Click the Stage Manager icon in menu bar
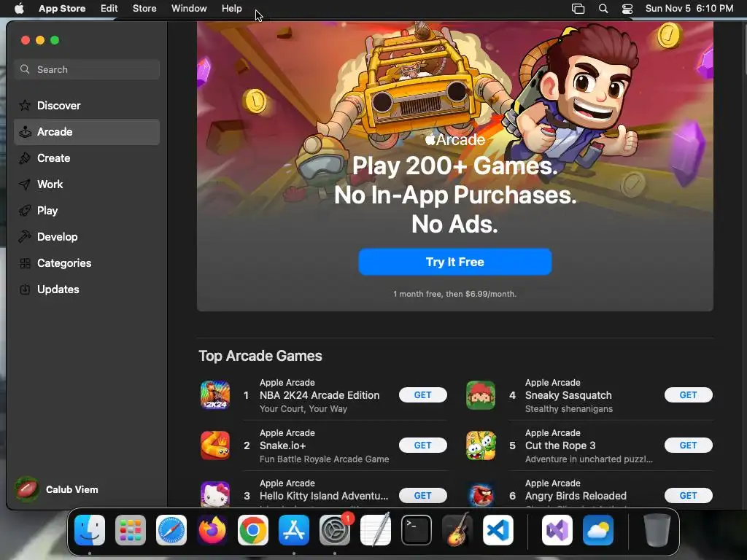The image size is (747, 560). click(578, 9)
